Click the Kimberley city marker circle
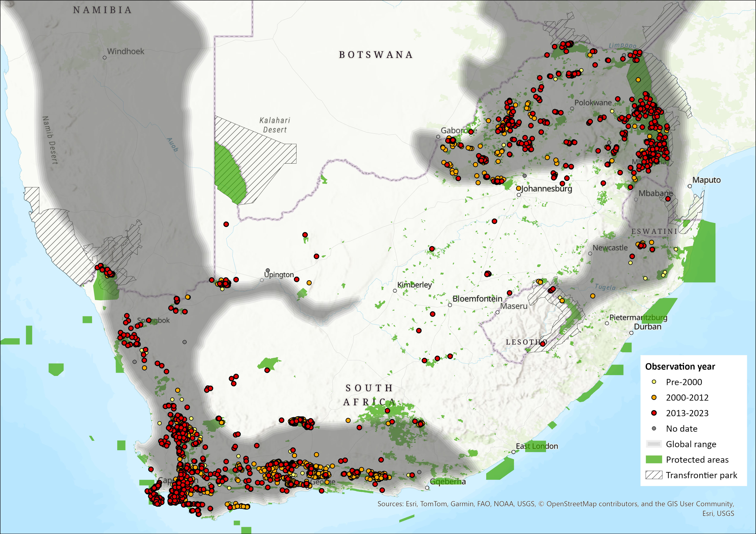 pos(395,290)
